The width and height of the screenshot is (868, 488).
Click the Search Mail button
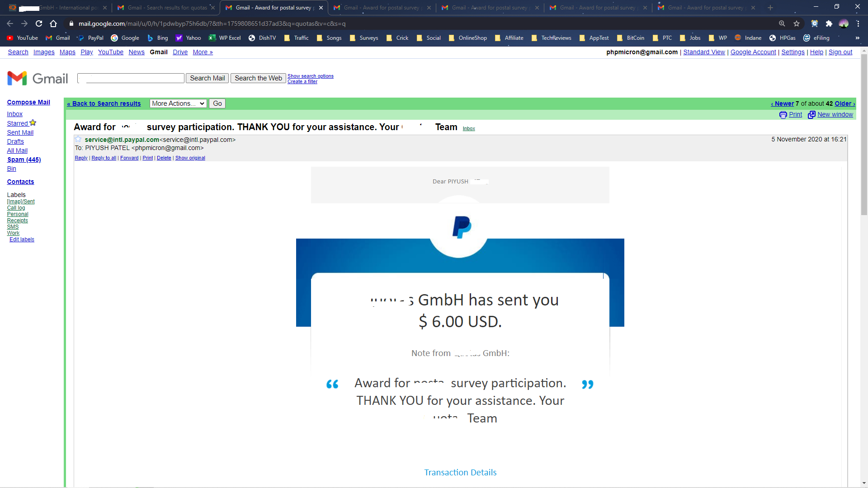[207, 78]
